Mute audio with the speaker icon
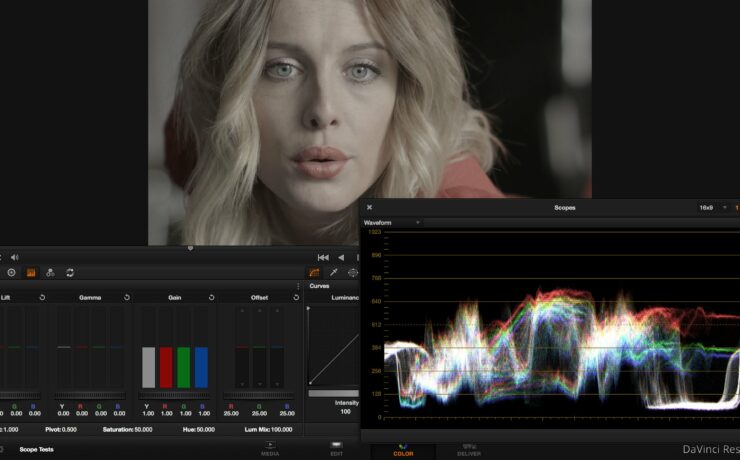740x460 pixels. coord(15,257)
